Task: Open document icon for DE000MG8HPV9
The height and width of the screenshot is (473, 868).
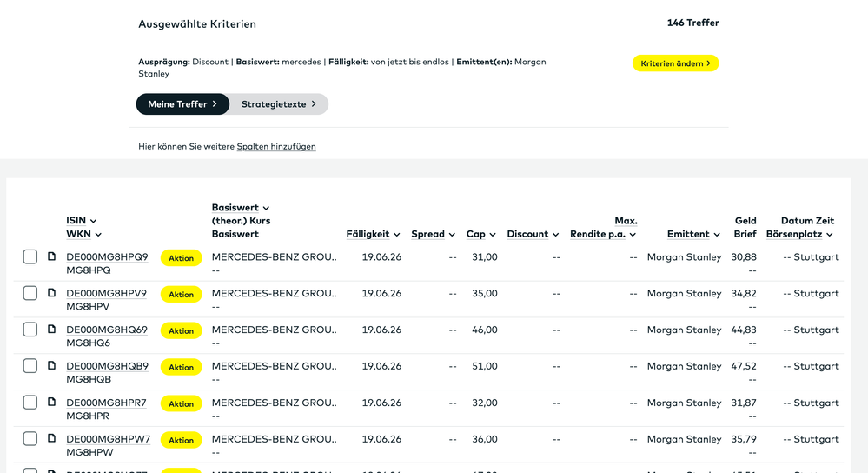Action: coord(51,292)
